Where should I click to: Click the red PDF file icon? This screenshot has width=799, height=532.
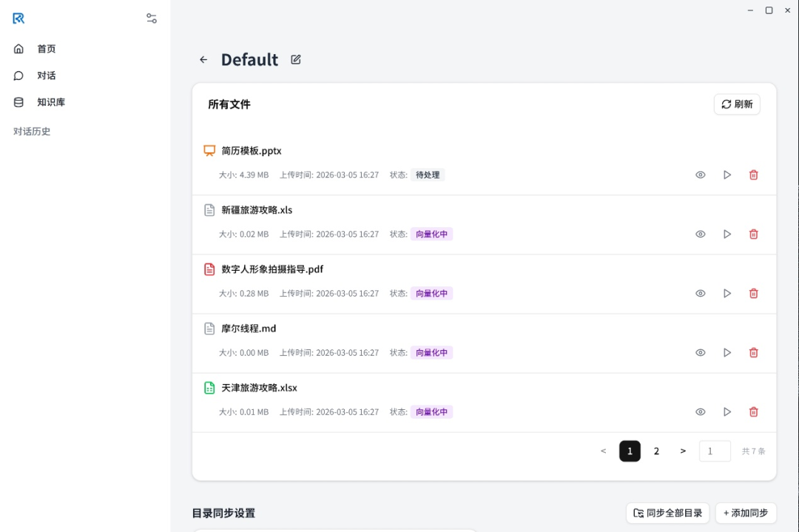pos(209,269)
